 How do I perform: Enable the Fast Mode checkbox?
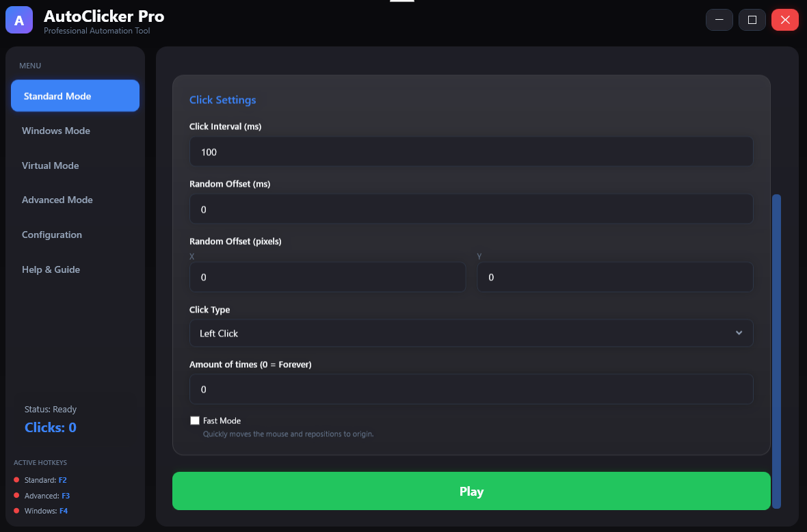tap(195, 420)
